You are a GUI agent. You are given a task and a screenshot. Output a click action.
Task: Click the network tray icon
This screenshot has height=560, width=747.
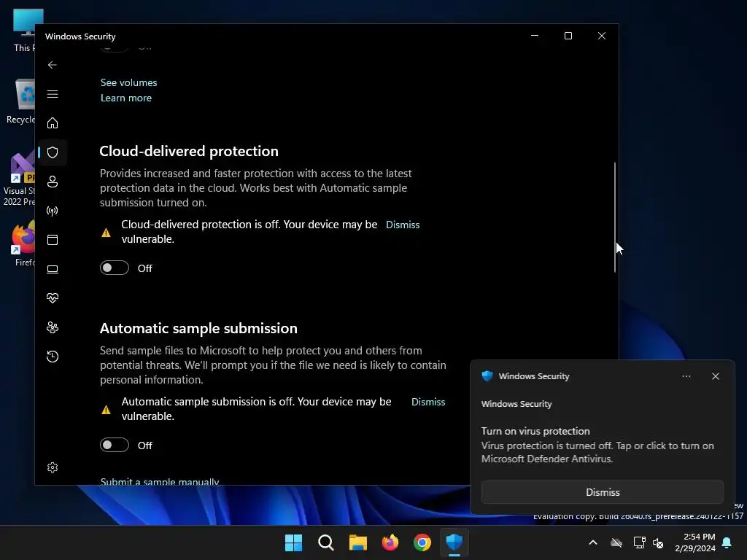click(x=639, y=542)
